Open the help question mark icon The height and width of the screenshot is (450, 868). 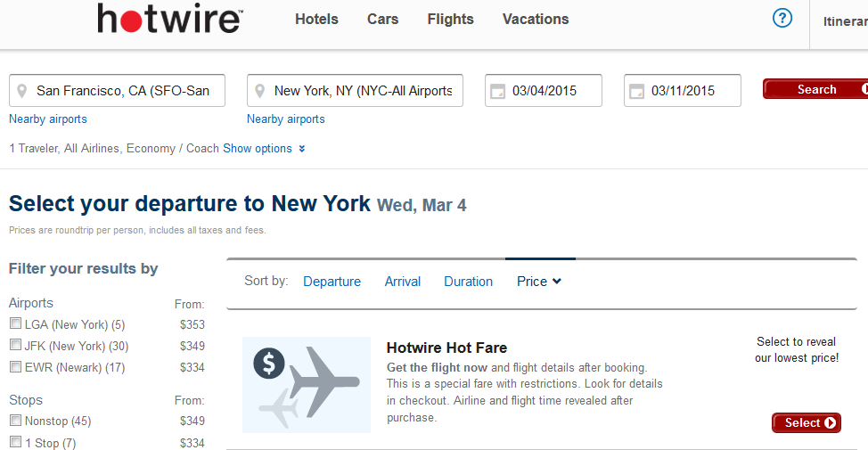tap(782, 18)
